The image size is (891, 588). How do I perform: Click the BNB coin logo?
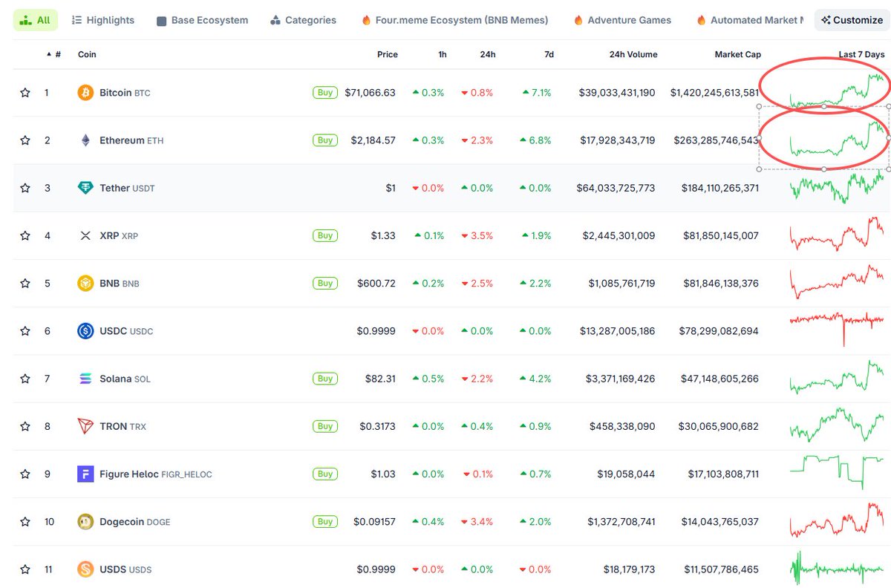pos(86,283)
